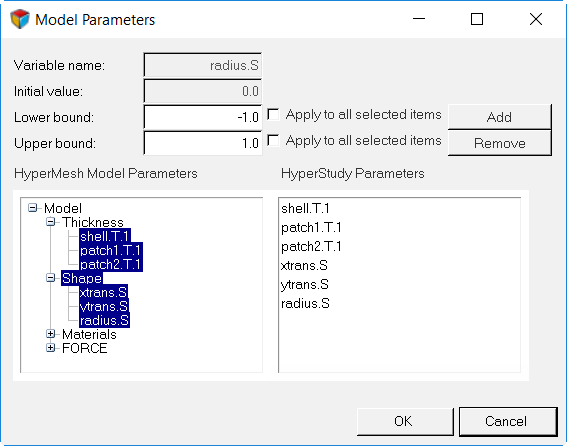Viewport: 567px width, 446px height.
Task: Select ytrans.S in HyperStudy Parameters list
Action: tap(304, 285)
